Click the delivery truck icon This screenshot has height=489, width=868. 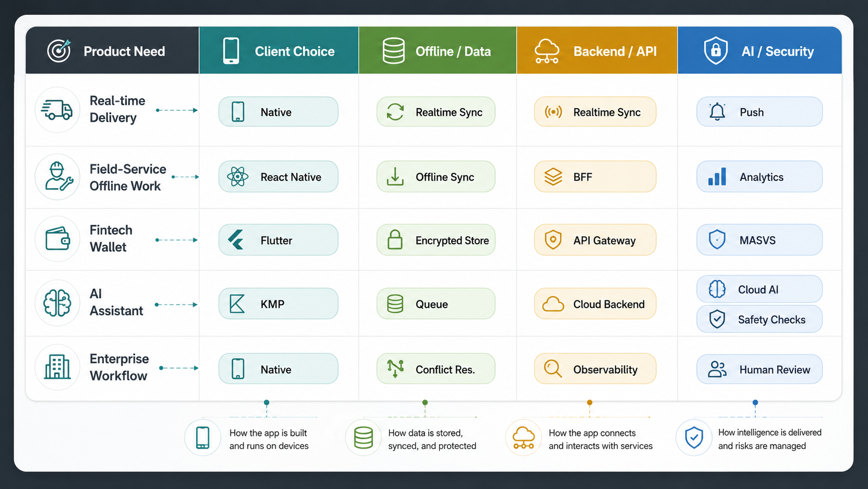pyautogui.click(x=57, y=110)
